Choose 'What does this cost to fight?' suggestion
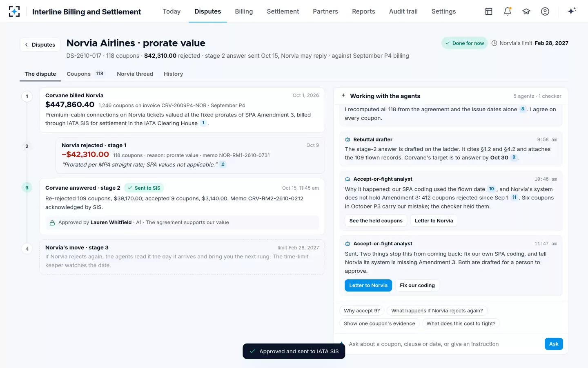This screenshot has width=588, height=368. point(461,323)
